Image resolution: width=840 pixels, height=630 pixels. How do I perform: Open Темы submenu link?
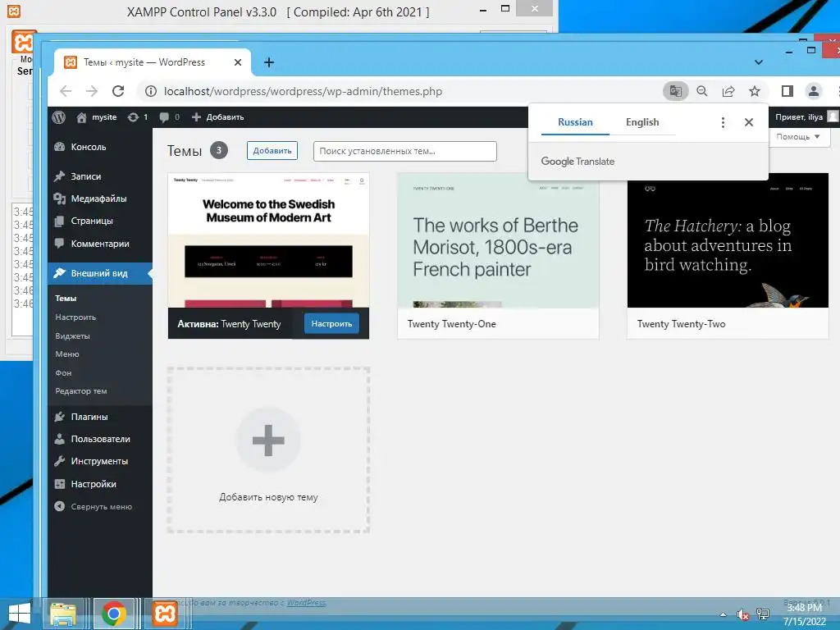click(66, 299)
